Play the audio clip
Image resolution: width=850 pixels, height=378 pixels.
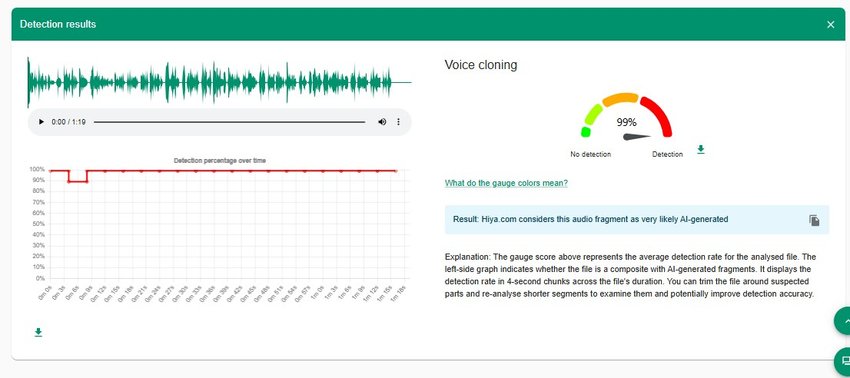point(41,122)
